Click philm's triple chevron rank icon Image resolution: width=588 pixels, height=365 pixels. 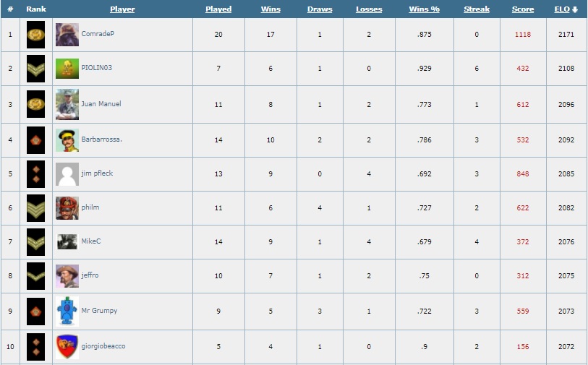35,208
